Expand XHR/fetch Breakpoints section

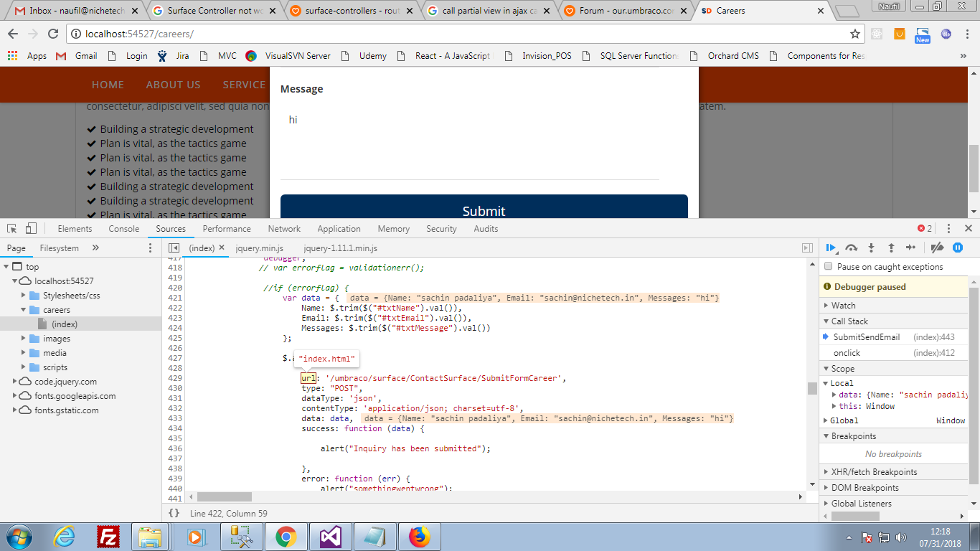(894, 472)
